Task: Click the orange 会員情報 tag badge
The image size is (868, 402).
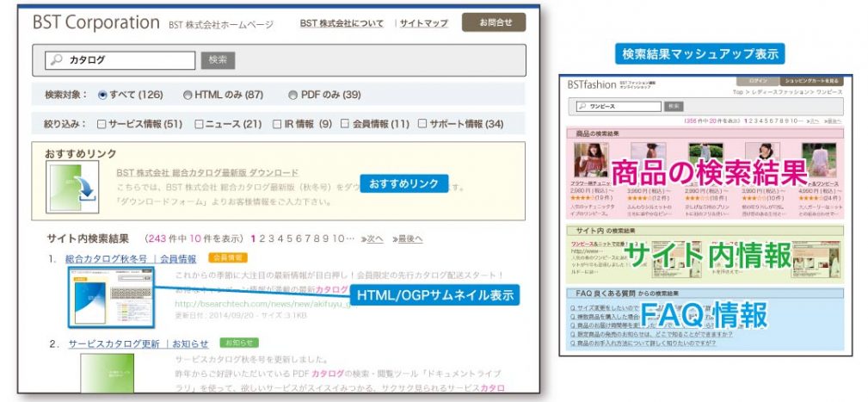Action: click(228, 257)
